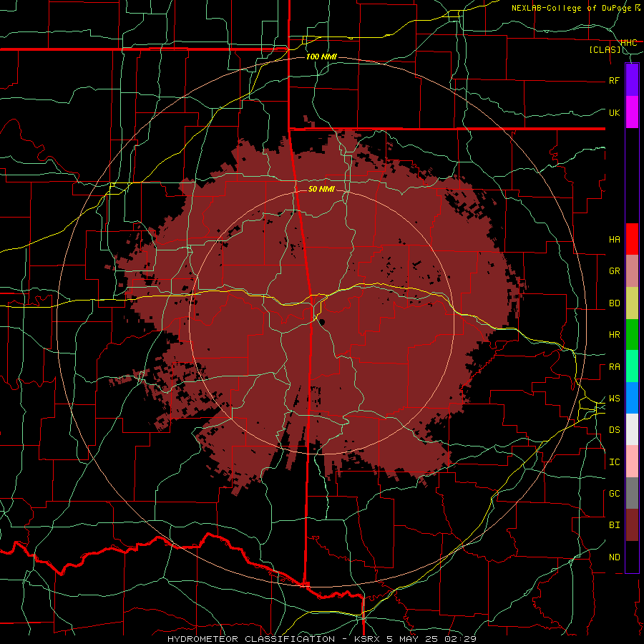Click the '[CLAS]' units label
Screen dimensions: 644x644
point(605,49)
